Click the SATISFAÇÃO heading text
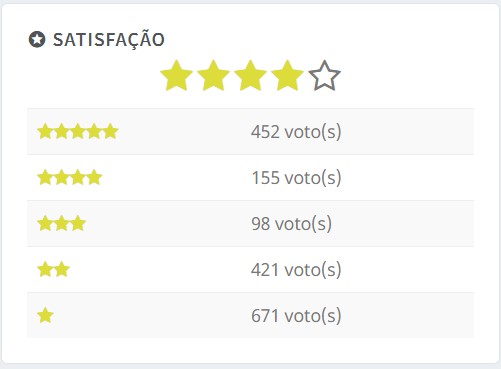 tap(109, 40)
